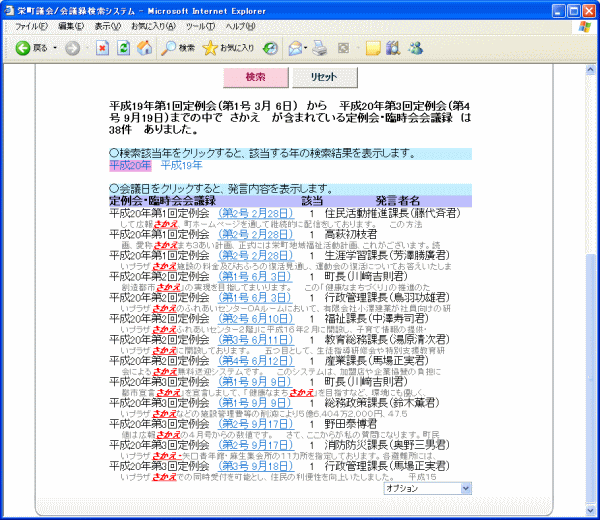
Task: Open 第2号 2月28日 link for 高萩初枝君
Action: pos(256,235)
